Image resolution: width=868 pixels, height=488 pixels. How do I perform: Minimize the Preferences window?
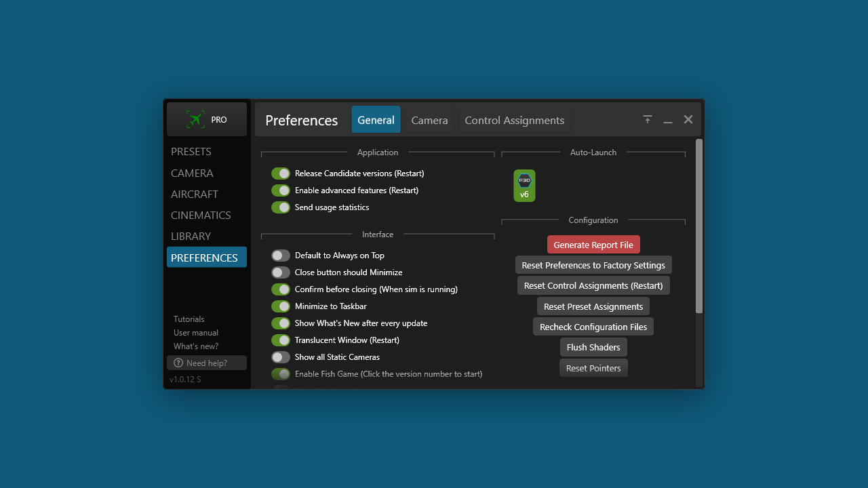668,121
